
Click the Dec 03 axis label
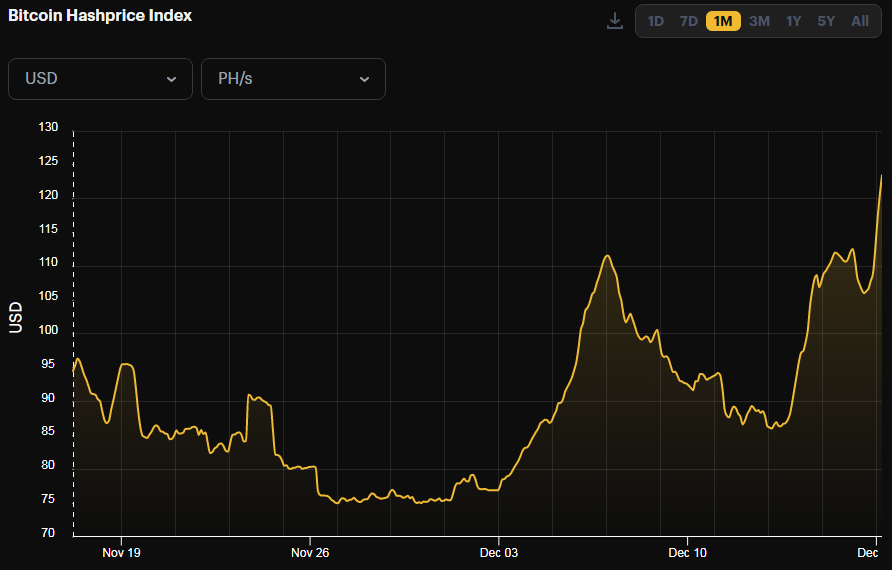tap(499, 552)
